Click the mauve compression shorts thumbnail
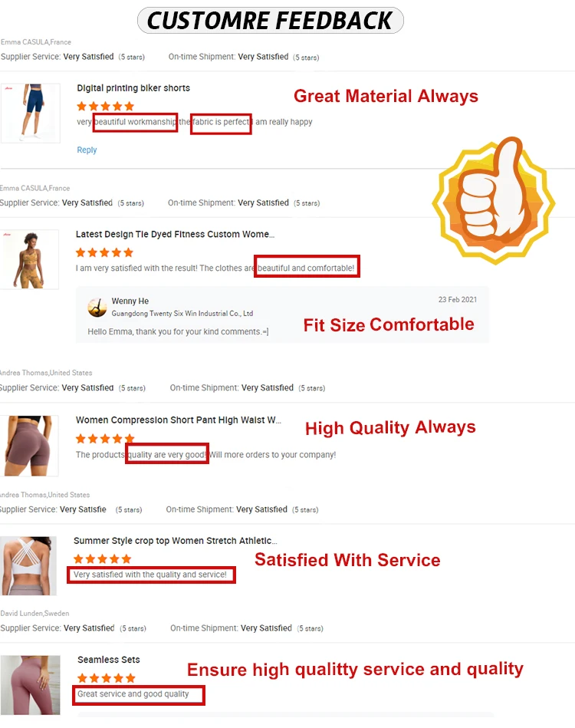 click(x=29, y=446)
